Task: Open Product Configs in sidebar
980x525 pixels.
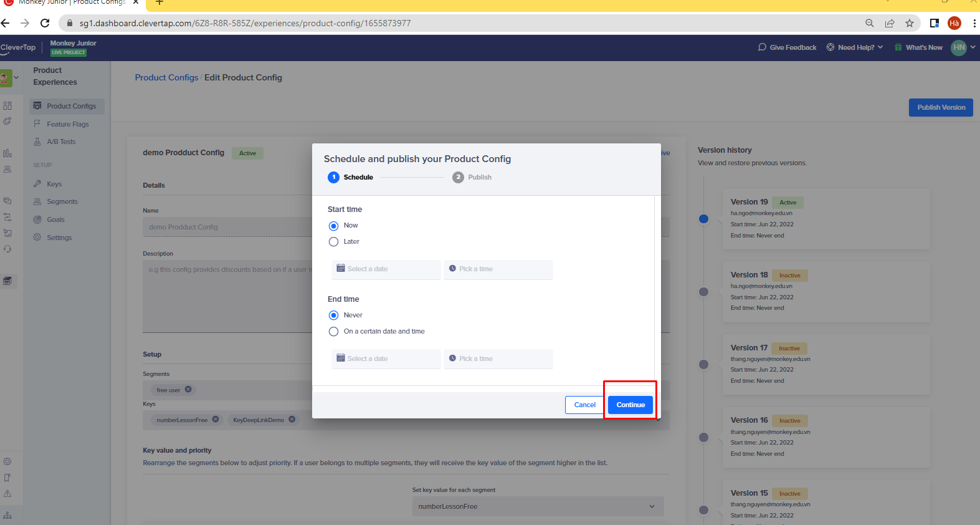Action: 67,106
